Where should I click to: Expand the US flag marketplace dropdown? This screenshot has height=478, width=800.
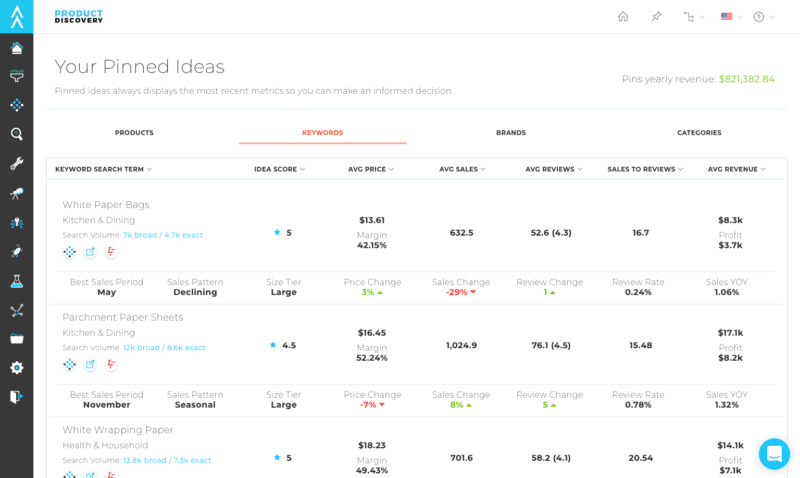tap(731, 17)
